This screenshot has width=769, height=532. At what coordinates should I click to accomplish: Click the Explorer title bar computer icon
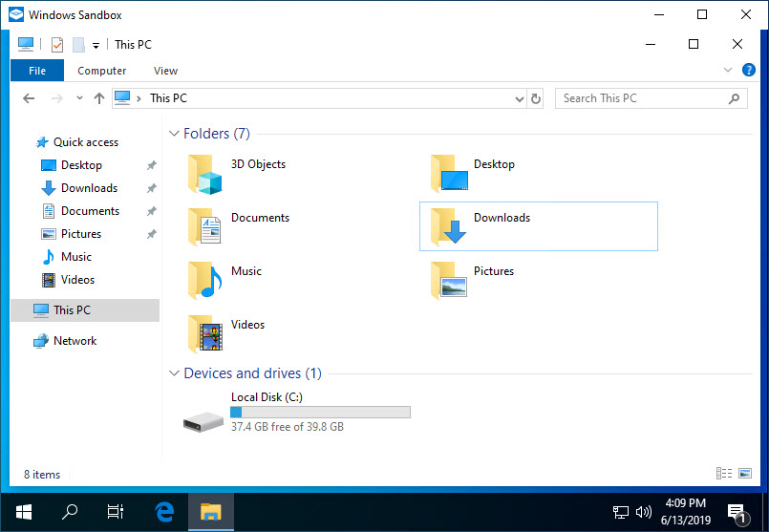[26, 44]
